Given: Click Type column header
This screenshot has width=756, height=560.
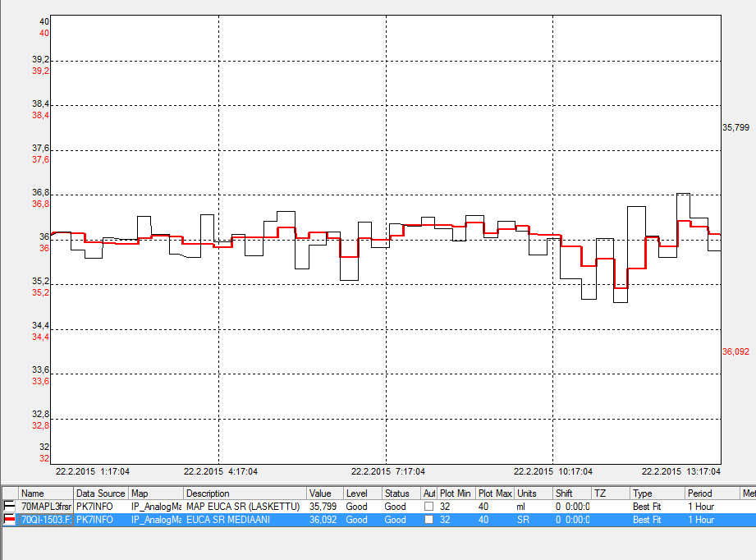Looking at the screenshot, I should coord(657,493).
